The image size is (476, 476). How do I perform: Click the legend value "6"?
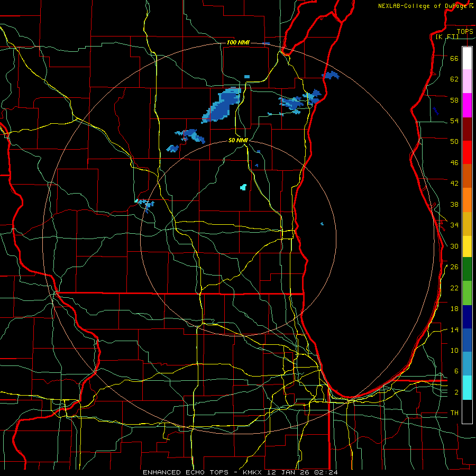[456, 371]
